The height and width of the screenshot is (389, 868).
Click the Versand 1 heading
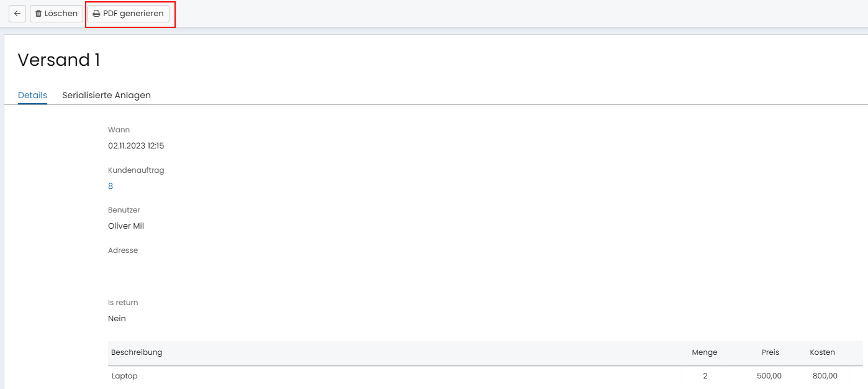[x=59, y=60]
